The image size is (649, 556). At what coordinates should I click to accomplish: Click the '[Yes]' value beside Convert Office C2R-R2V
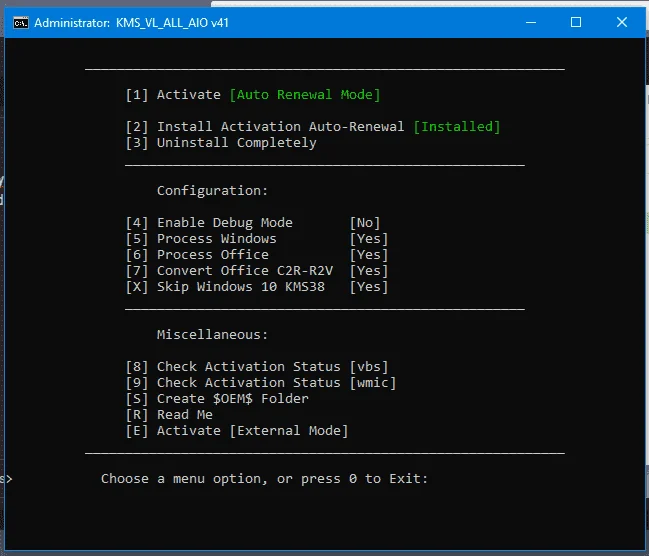tap(369, 271)
